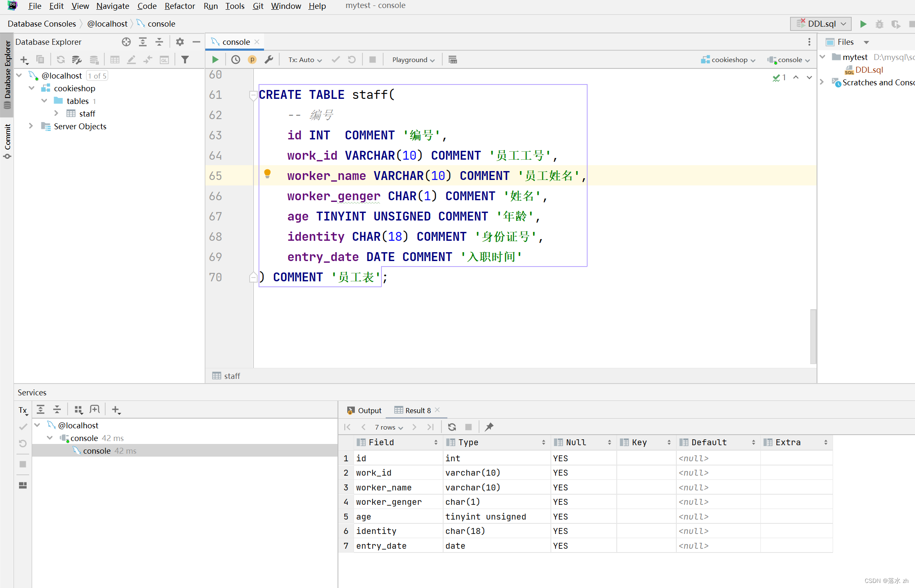Viewport: 915px width, 588px height.
Task: Click the editor vertical scrollbar thumb
Action: (813, 336)
